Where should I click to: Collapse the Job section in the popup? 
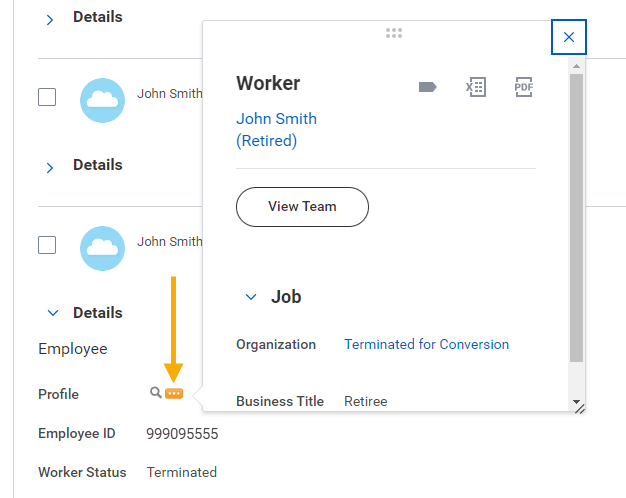click(251, 297)
